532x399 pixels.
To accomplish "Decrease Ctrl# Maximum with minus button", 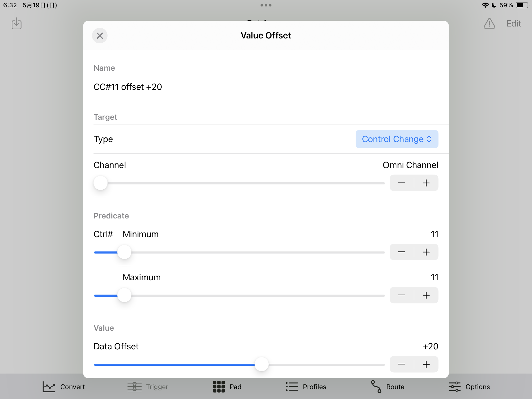I will click(x=402, y=295).
